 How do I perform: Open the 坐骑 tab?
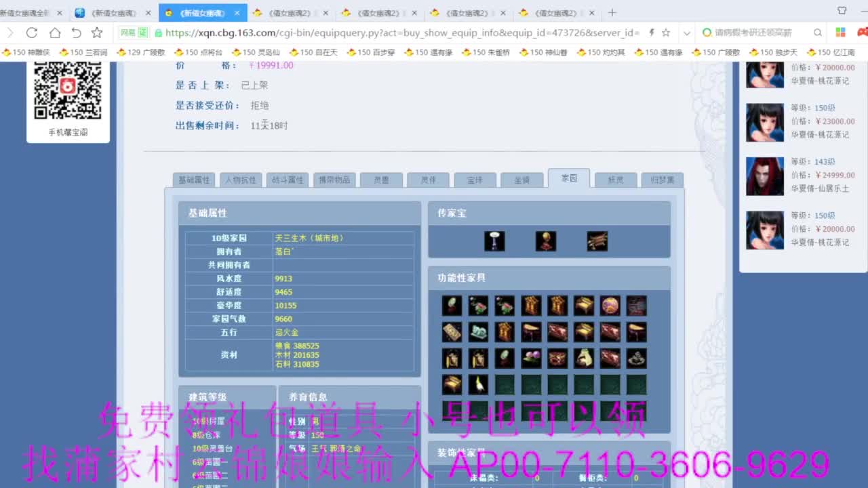coord(521,180)
